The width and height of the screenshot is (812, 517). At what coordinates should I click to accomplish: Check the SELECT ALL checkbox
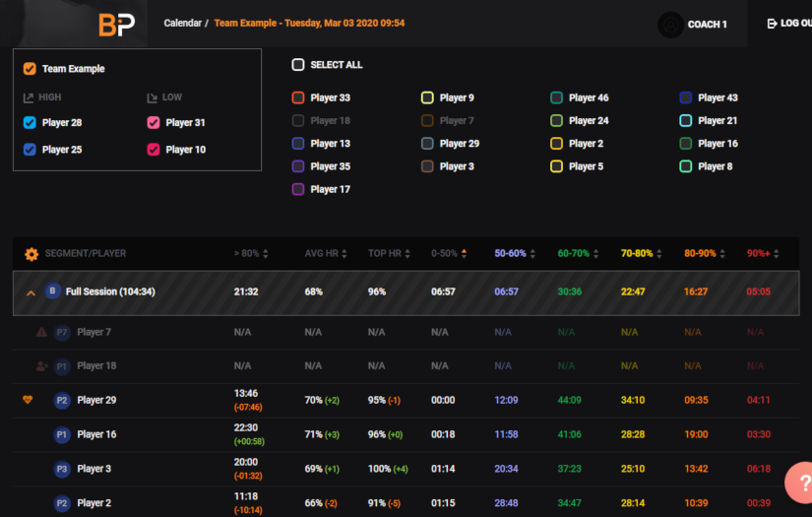pos(298,65)
